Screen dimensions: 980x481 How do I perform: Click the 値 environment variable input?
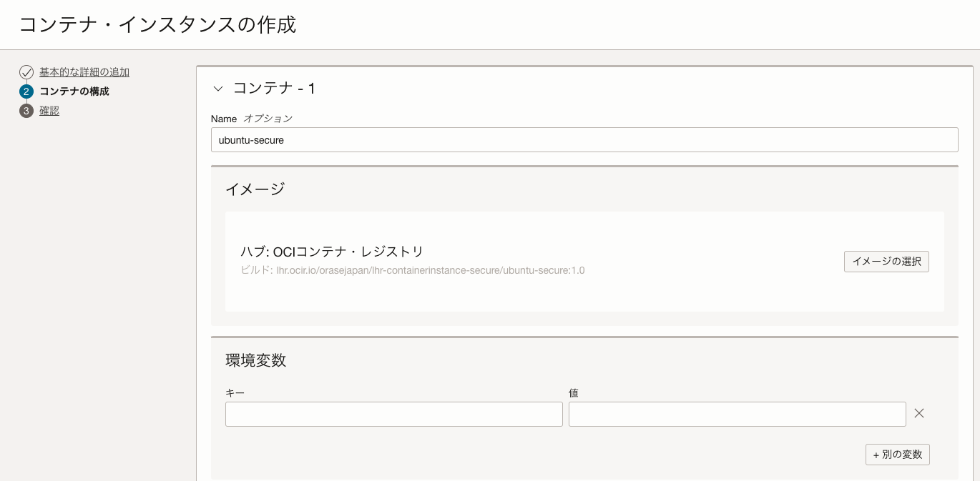[737, 414]
